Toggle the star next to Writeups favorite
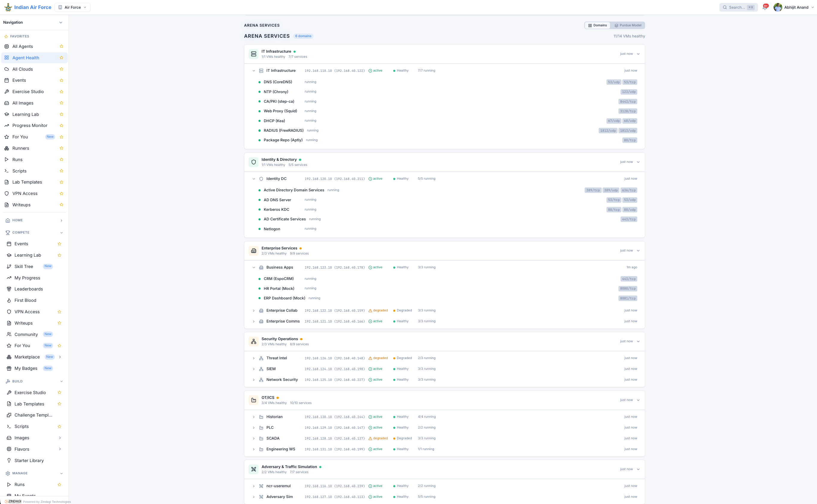This screenshot has height=504, width=817. [61, 205]
